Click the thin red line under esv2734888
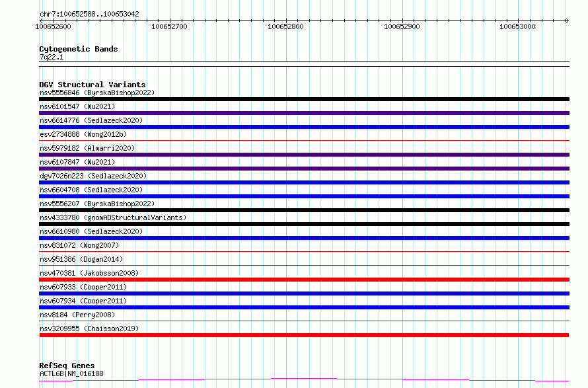The height and width of the screenshot is (388, 588). pos(304,141)
